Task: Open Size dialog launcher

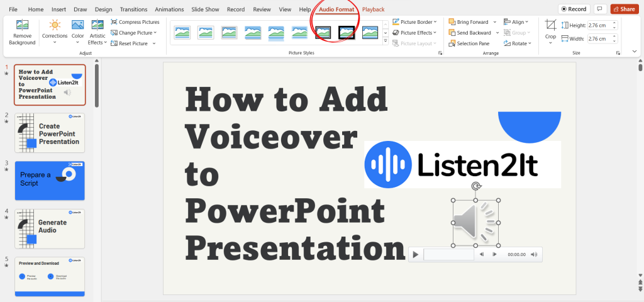Action: point(618,53)
